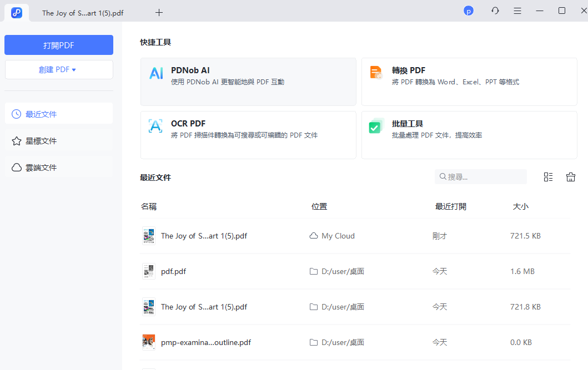Click the trash icon above recent files
Screen dimensions: 588x370
pyautogui.click(x=571, y=176)
